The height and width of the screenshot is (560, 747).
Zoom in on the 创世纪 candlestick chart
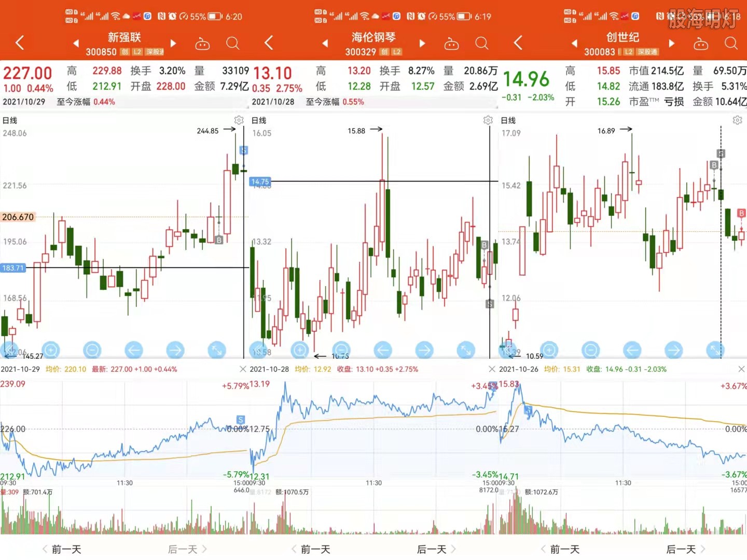click(x=549, y=351)
